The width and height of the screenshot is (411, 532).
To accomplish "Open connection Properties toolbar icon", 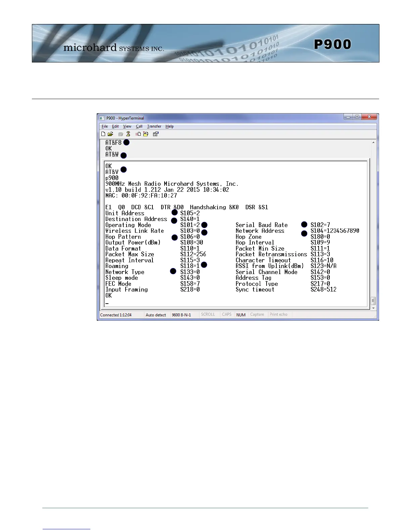I will 155,134.
